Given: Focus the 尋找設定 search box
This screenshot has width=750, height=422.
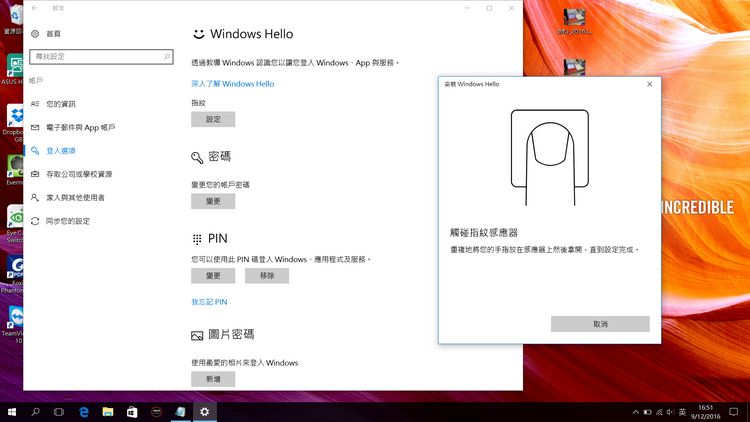Looking at the screenshot, I should coord(101,56).
